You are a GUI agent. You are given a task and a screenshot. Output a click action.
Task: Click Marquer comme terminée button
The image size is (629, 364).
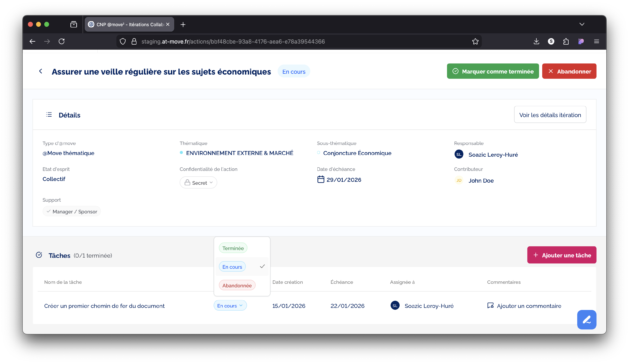pos(493,71)
